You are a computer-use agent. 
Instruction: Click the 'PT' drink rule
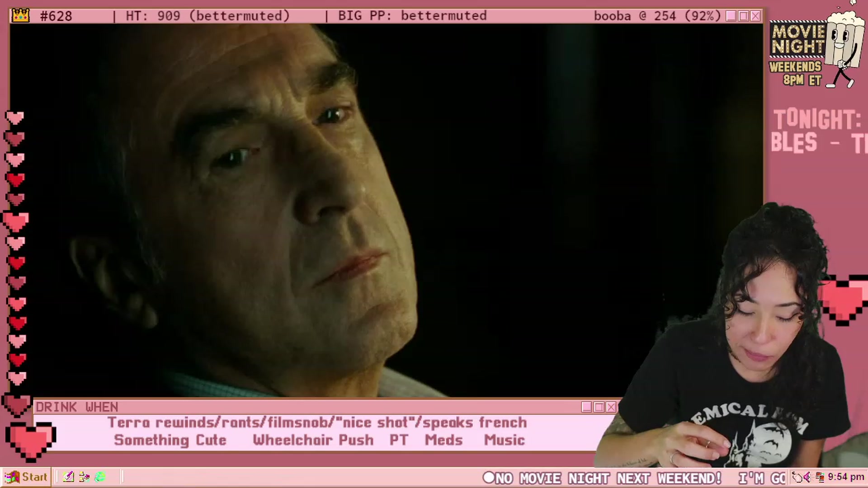click(x=399, y=440)
